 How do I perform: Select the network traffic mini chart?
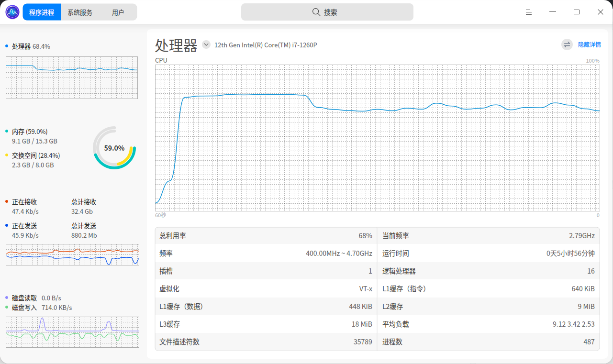tap(72, 254)
